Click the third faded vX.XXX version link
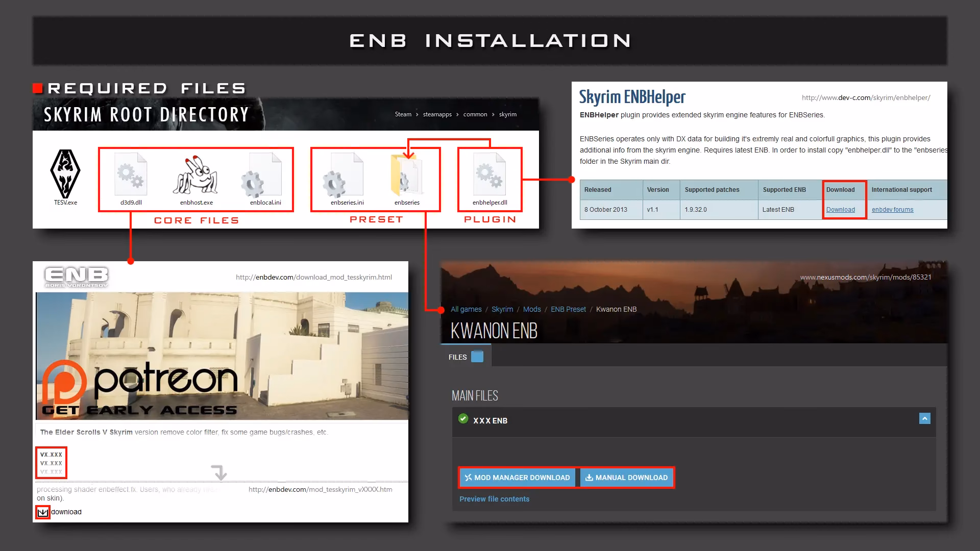Image resolution: width=980 pixels, height=551 pixels. tap(51, 472)
